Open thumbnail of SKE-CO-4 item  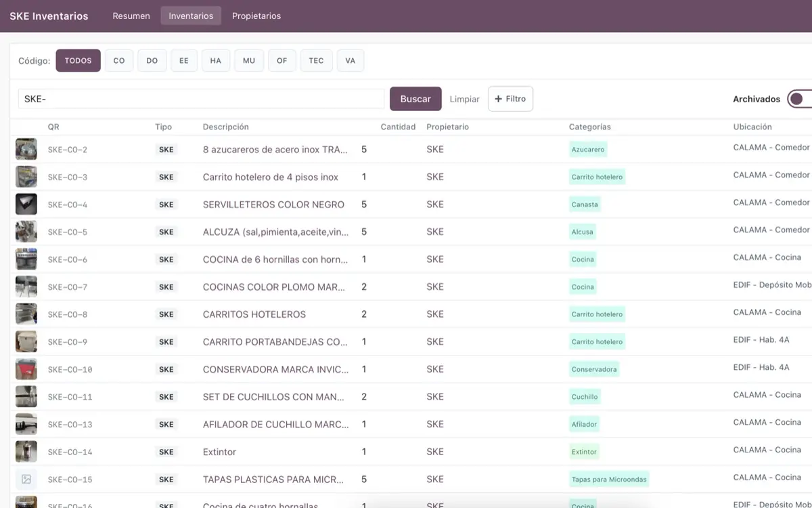pos(26,204)
